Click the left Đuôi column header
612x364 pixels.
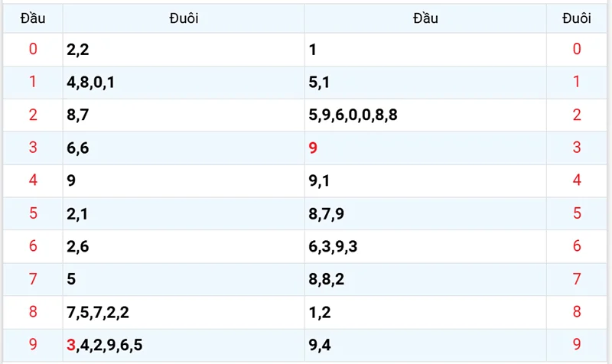184,18
